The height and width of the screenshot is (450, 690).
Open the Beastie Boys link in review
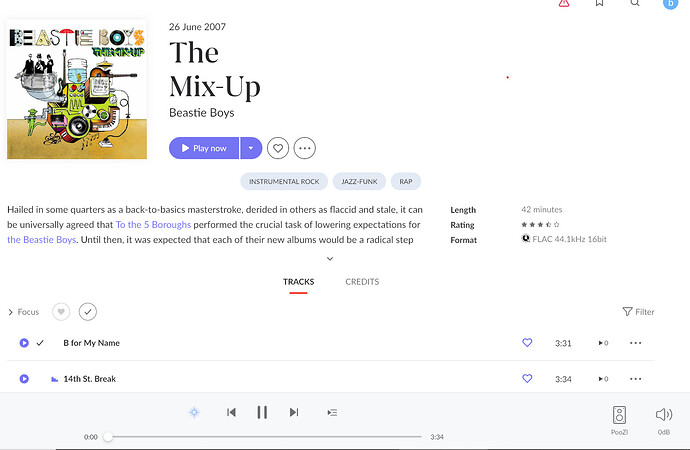pyautogui.click(x=42, y=240)
